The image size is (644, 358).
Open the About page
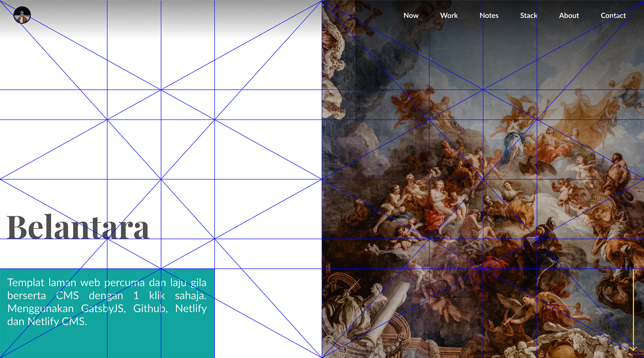[x=569, y=15]
